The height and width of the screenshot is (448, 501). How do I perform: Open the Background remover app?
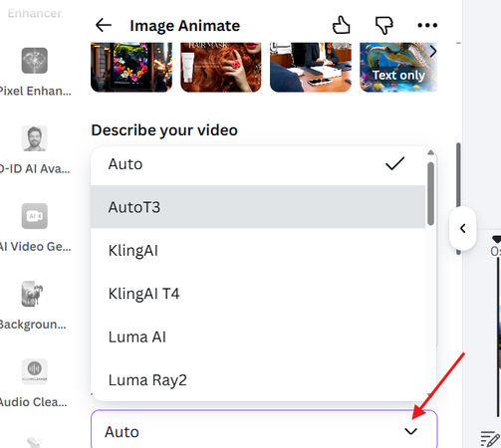click(33, 306)
